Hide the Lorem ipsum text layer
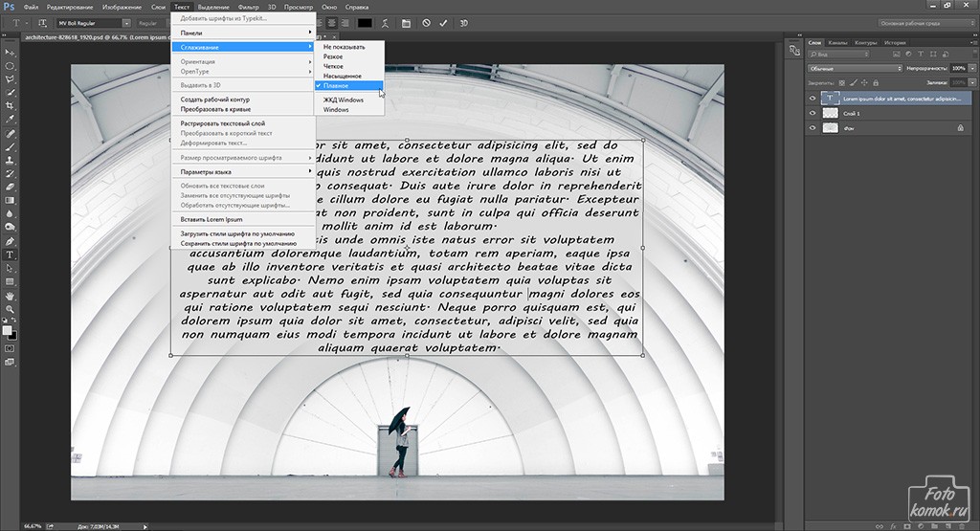Screen dimensions: 980x531 [813, 99]
